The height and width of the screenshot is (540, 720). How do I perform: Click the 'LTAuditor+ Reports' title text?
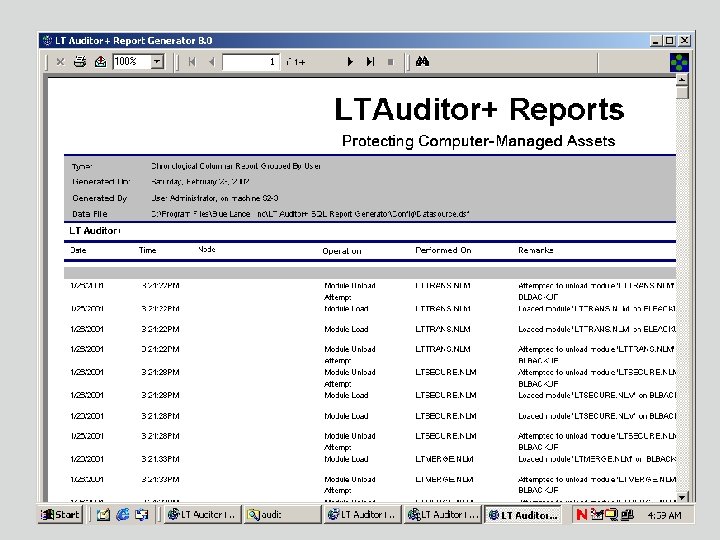tap(479, 110)
